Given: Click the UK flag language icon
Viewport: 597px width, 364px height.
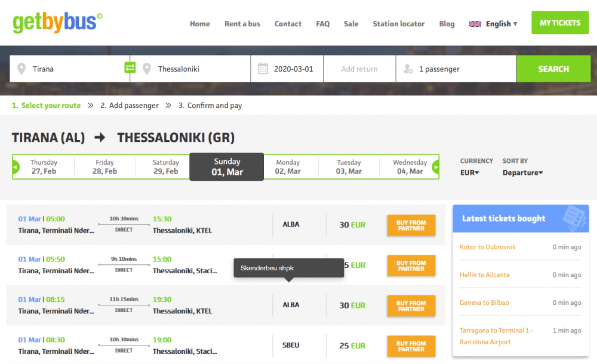Looking at the screenshot, I should point(475,24).
